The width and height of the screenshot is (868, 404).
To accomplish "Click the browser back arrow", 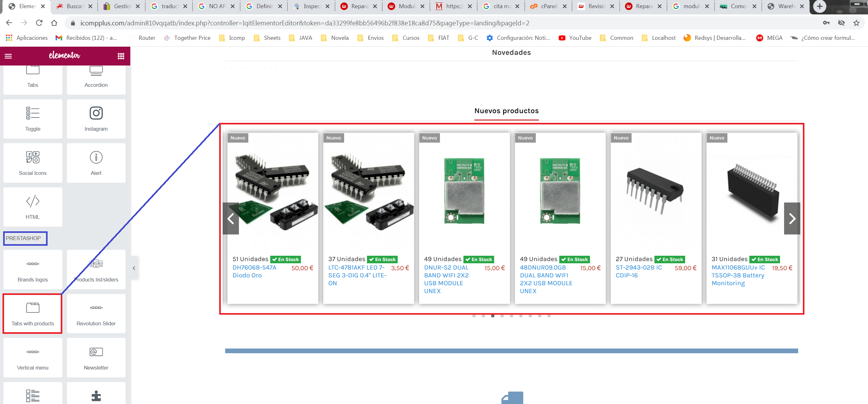I will [9, 23].
